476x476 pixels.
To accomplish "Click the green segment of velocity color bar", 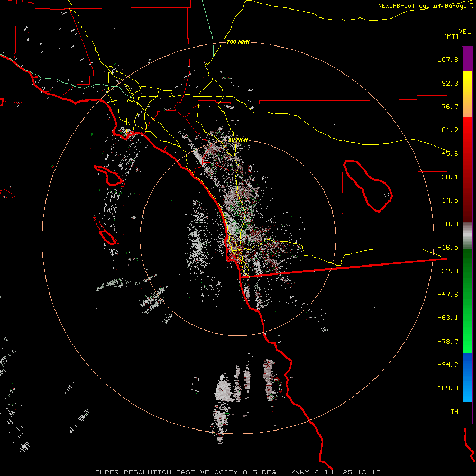I will point(467,300).
